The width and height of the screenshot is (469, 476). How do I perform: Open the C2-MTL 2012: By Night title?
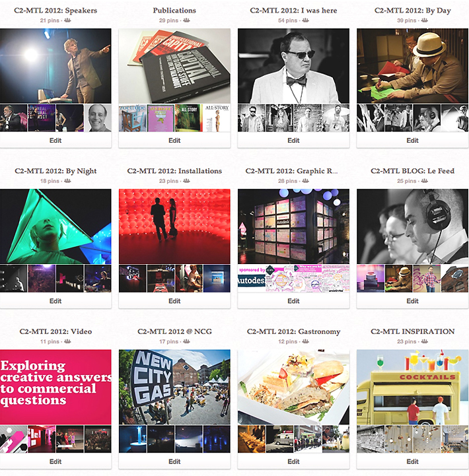(55, 171)
